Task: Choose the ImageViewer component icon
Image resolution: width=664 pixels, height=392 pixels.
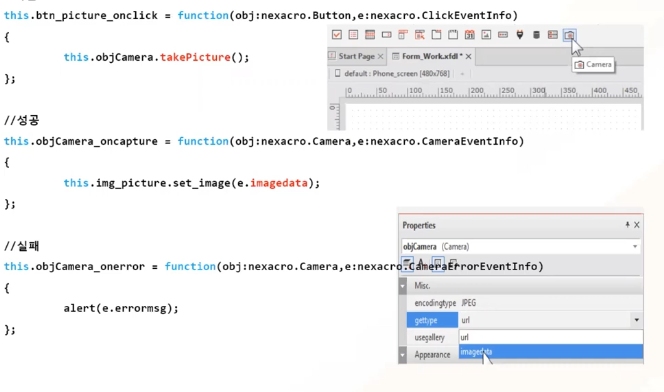Action: tap(486, 35)
